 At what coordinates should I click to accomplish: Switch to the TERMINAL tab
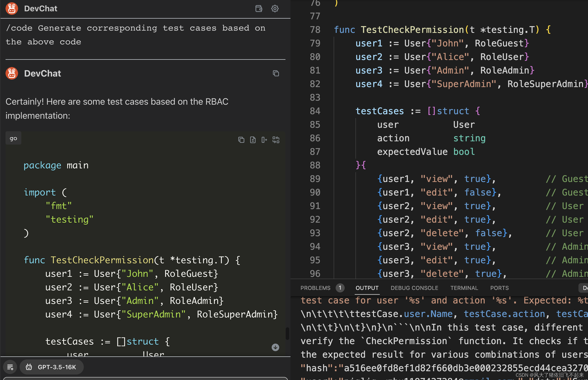464,288
